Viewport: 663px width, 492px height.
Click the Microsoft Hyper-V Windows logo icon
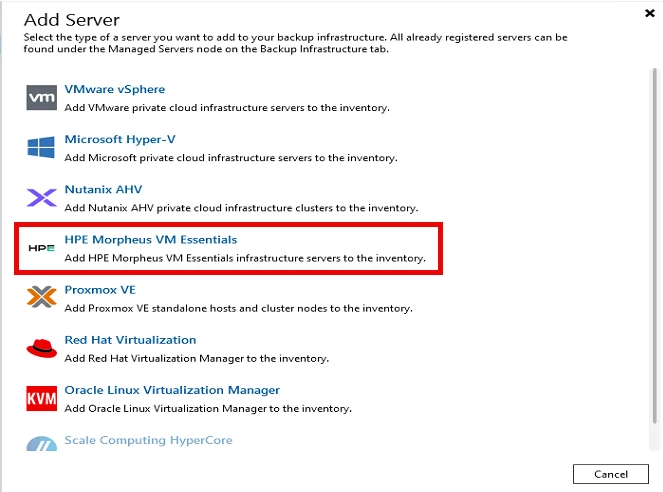tap(41, 147)
